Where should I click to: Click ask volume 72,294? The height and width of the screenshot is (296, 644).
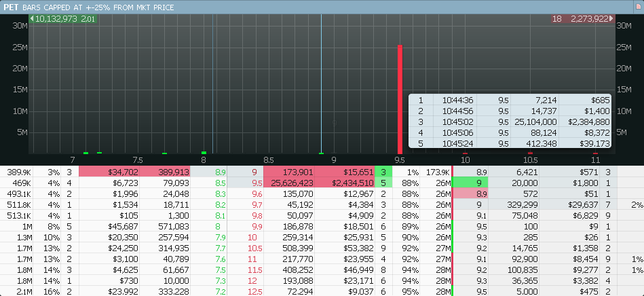pyautogui.click(x=301, y=292)
